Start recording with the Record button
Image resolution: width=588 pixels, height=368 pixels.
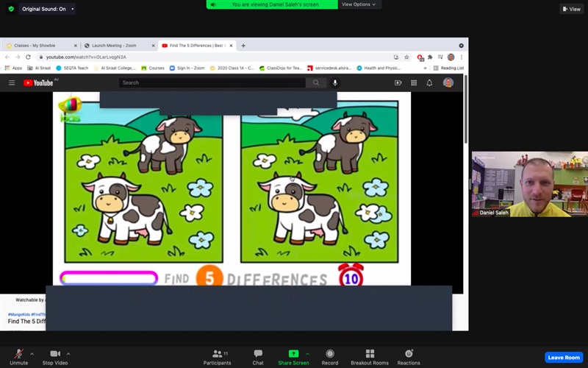[329, 357]
